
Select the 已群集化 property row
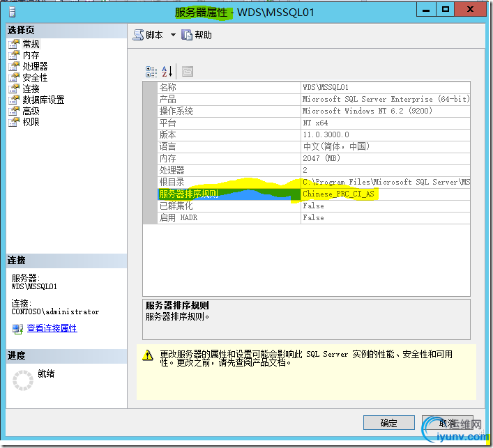(314, 206)
